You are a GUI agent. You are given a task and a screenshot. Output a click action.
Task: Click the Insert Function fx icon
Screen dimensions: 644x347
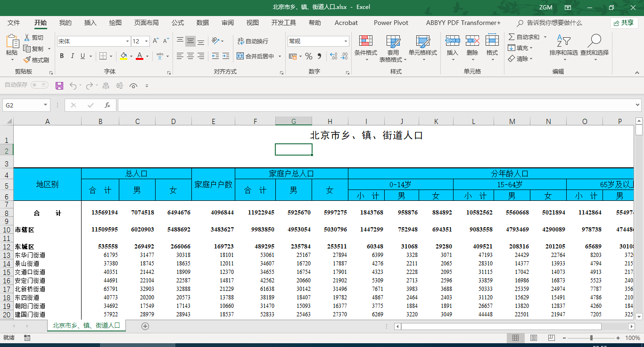107,105
